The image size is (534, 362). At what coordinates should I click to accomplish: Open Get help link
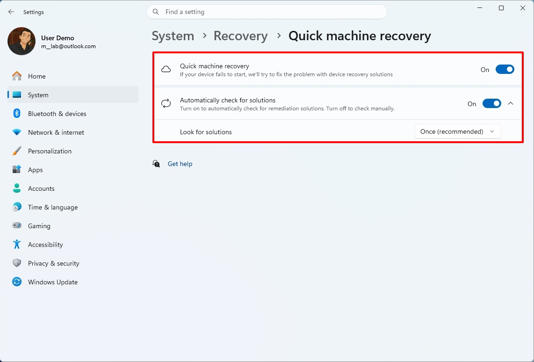pos(180,164)
